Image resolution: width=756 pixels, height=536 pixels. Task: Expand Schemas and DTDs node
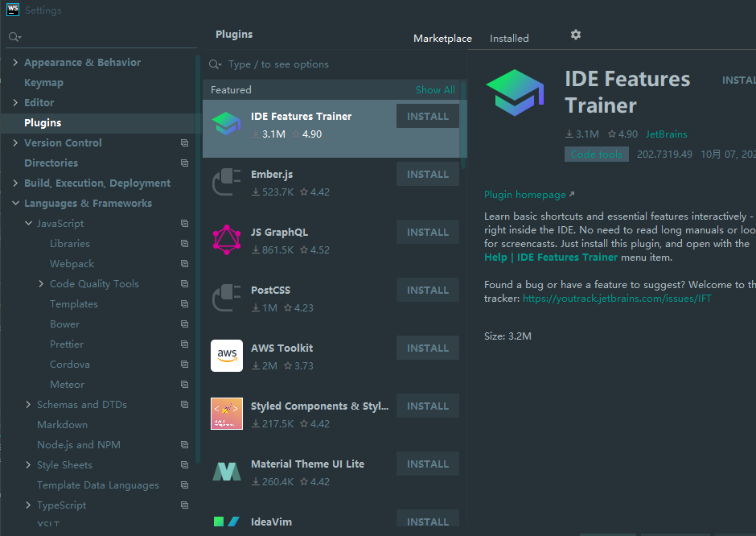pyautogui.click(x=28, y=404)
